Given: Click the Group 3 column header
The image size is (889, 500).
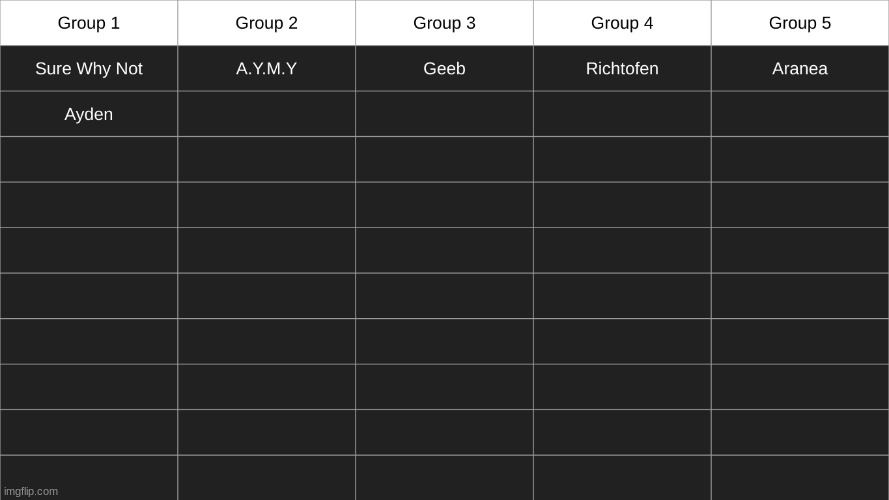Looking at the screenshot, I should click(x=444, y=23).
